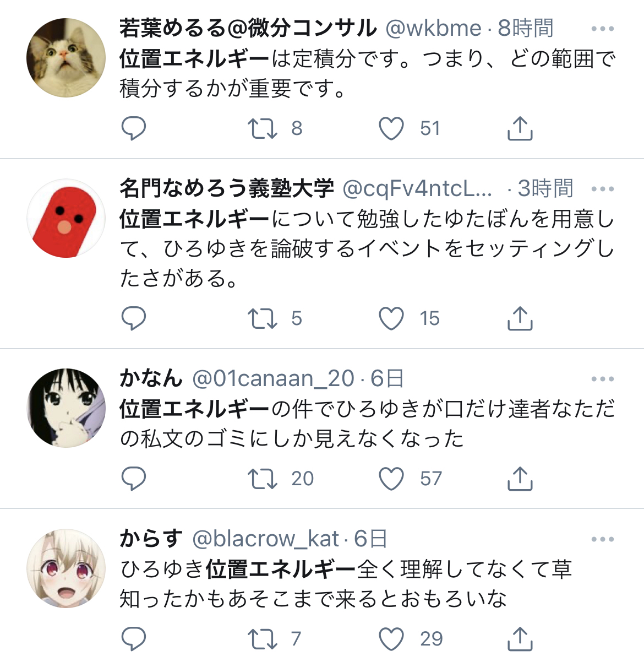
Task: Reply to the @cqFv4ntcL tweet
Action: click(x=133, y=318)
